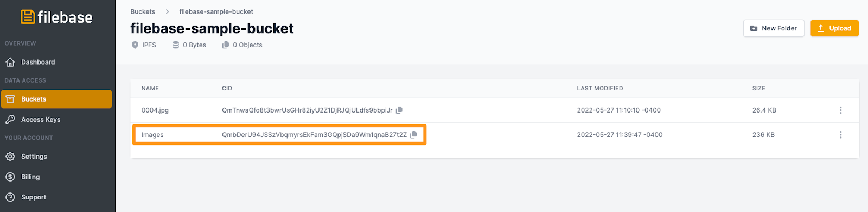Image resolution: width=868 pixels, height=212 pixels.
Task: Create a New Folder
Action: (774, 28)
